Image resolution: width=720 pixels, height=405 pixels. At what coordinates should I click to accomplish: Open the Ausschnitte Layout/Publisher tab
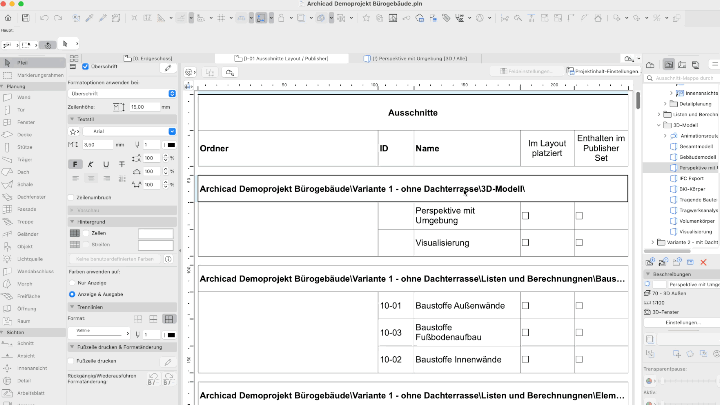pyautogui.click(x=283, y=59)
